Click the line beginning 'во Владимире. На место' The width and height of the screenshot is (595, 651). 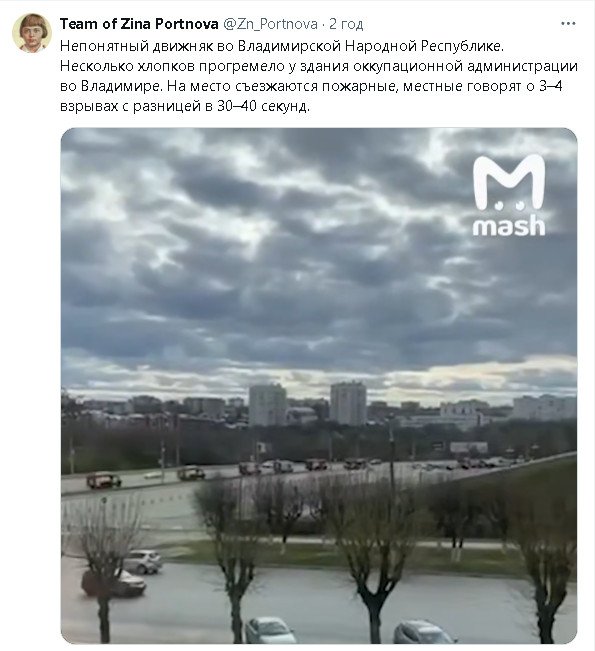(311, 86)
